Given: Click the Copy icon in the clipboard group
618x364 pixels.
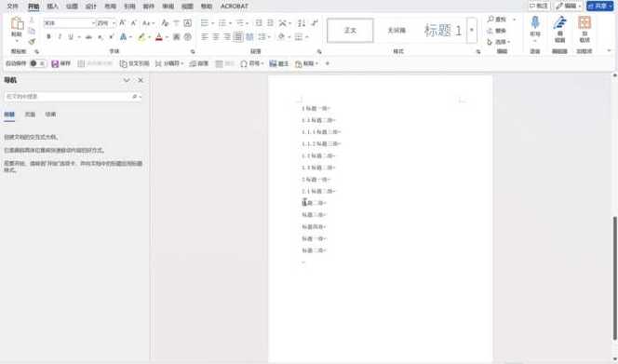Looking at the screenshot, I should (x=32, y=31).
